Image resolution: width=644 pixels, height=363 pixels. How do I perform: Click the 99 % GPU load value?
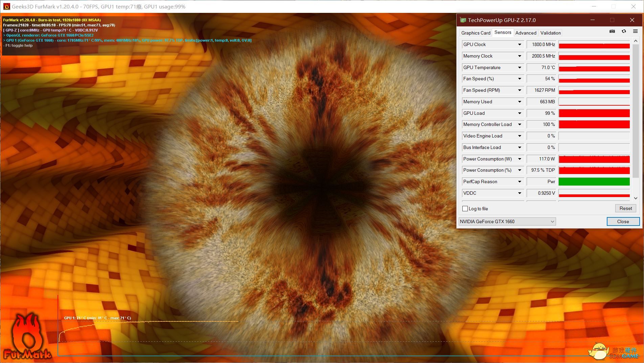[541, 113]
